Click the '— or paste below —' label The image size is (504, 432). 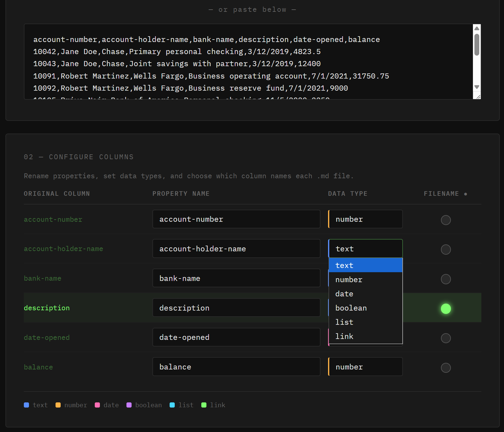[x=252, y=10]
